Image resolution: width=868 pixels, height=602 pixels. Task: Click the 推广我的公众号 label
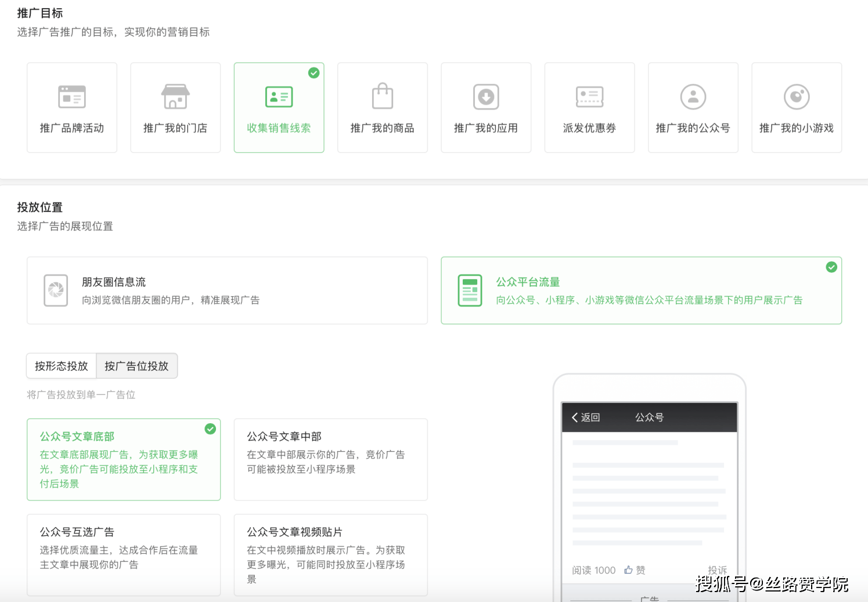(693, 128)
